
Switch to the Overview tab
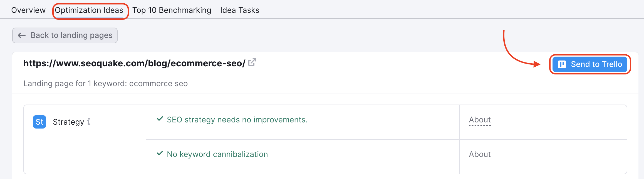[x=28, y=10]
